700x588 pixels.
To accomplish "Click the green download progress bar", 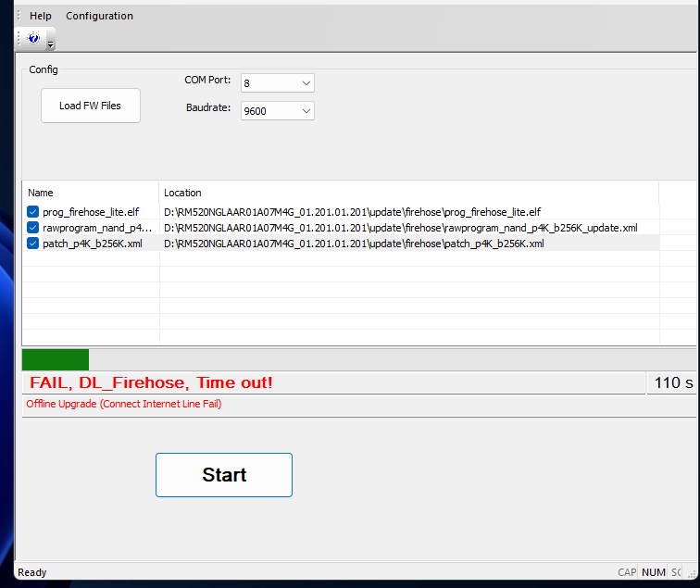I will [56, 359].
